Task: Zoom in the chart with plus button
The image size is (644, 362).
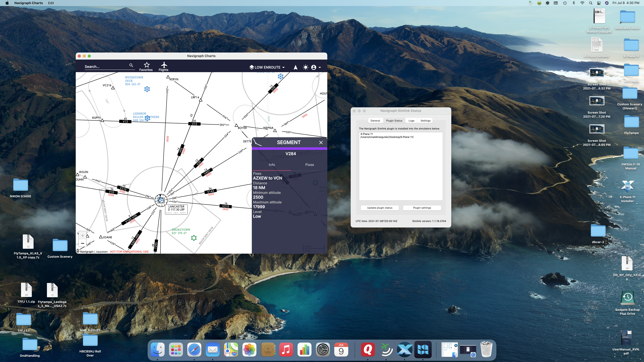Action: 83,236
